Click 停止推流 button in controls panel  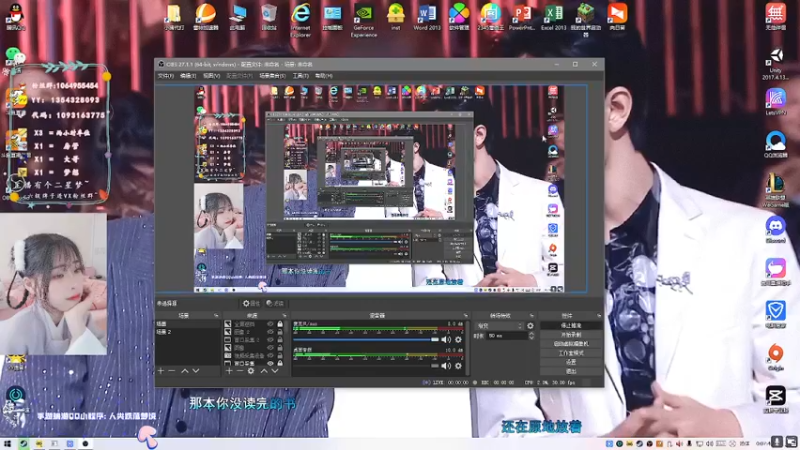[x=570, y=326]
